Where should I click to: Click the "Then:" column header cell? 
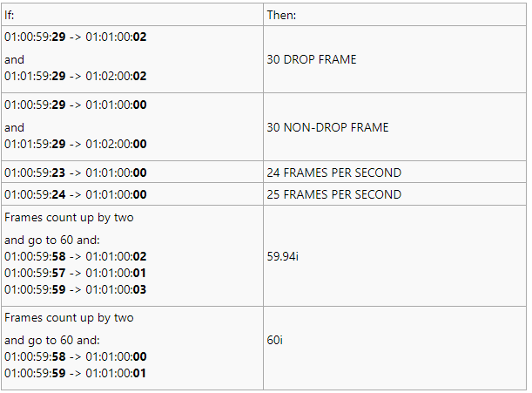[283, 16]
